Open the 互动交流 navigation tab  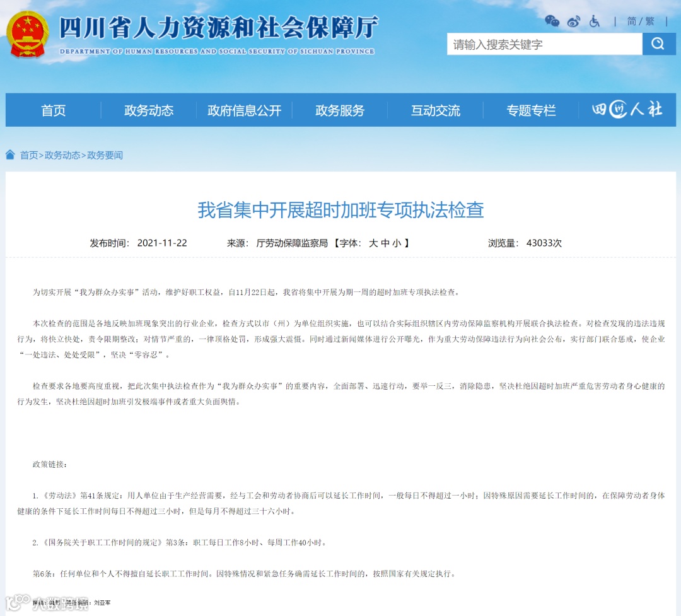[x=436, y=110]
